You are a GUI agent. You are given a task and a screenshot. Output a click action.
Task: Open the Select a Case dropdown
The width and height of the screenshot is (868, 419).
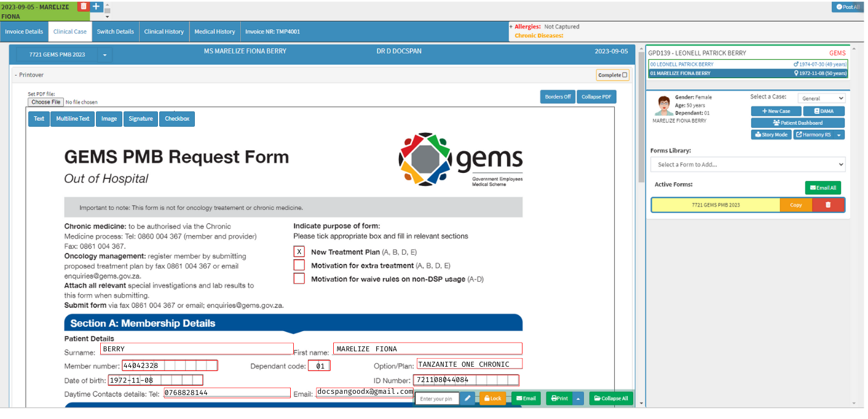tap(821, 98)
